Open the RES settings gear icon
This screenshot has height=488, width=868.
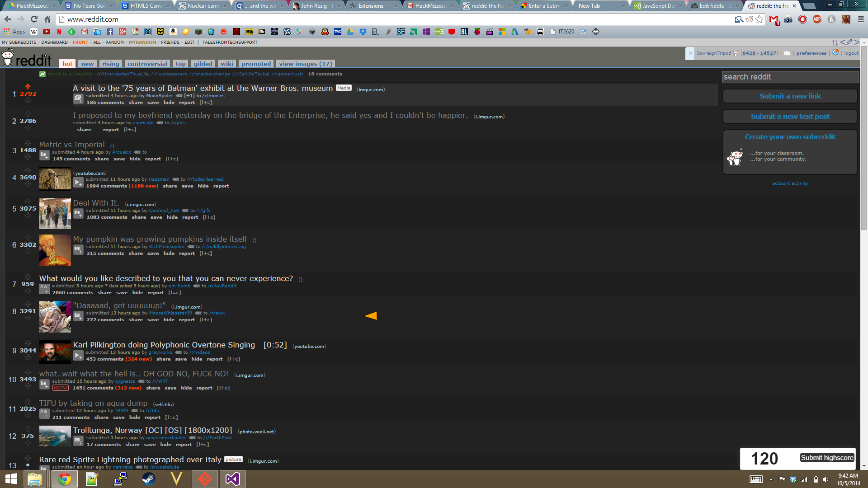coord(835,53)
